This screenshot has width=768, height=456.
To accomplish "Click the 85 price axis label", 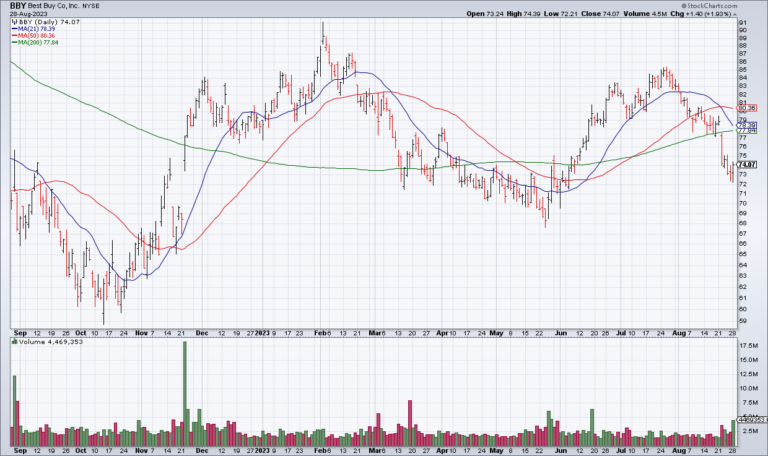I will (743, 70).
